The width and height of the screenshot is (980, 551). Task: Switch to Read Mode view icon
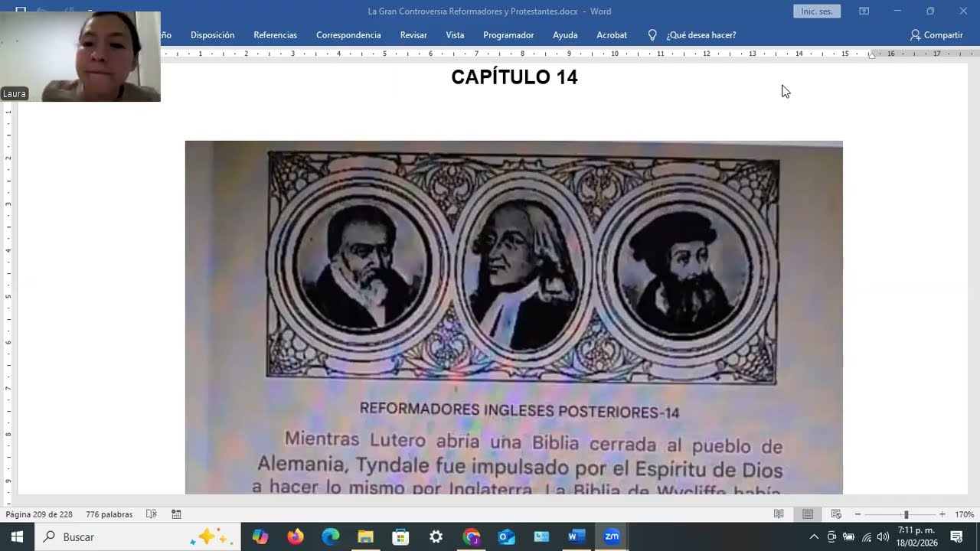[x=779, y=514]
